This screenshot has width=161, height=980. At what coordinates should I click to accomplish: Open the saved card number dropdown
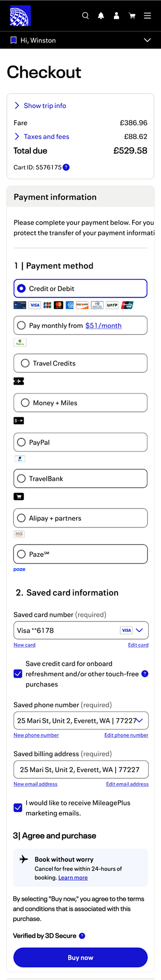(81, 630)
